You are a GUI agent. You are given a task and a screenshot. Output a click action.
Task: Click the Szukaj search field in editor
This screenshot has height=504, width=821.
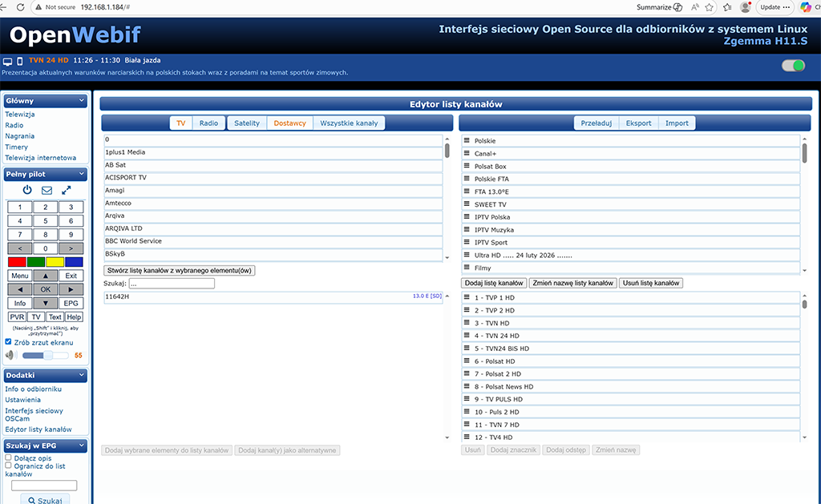tap(171, 284)
